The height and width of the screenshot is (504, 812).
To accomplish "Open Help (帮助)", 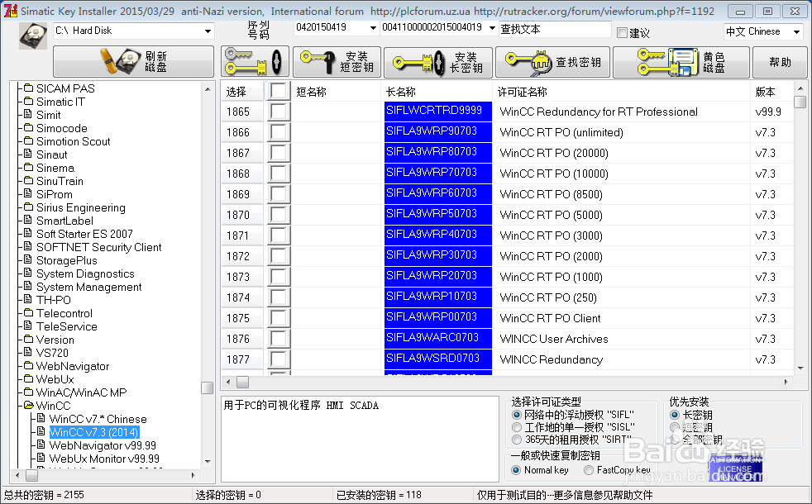I will (x=780, y=62).
